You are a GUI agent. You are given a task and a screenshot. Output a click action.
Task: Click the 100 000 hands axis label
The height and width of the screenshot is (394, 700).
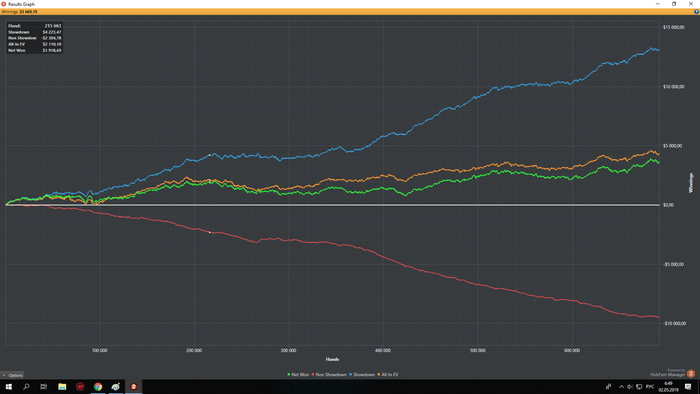pyautogui.click(x=100, y=351)
